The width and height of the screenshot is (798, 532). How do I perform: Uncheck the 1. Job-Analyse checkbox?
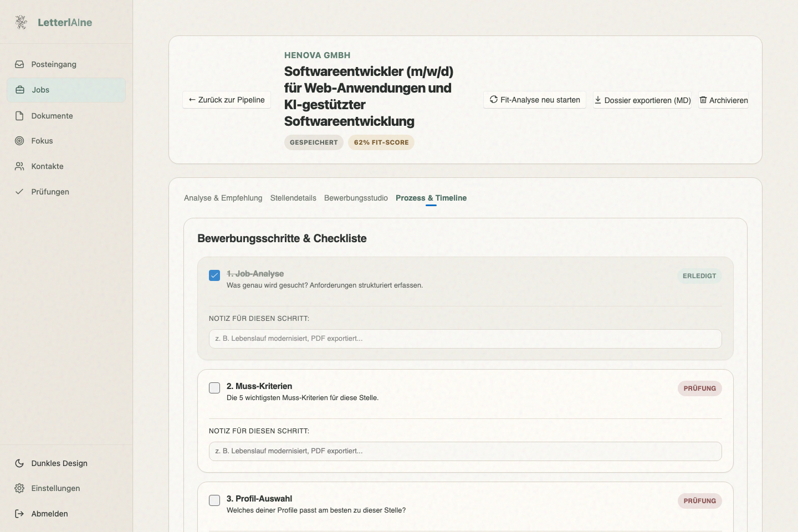point(214,275)
